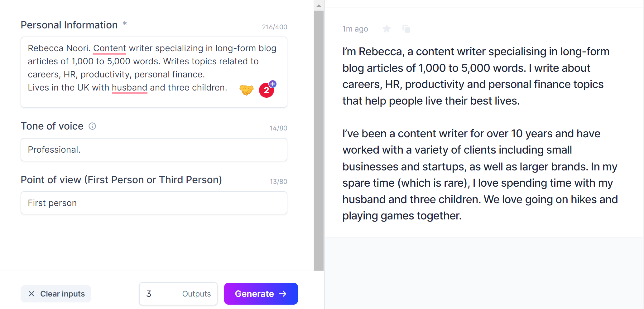
Task: Click the purple plus on the reaction badge
Action: [x=272, y=84]
